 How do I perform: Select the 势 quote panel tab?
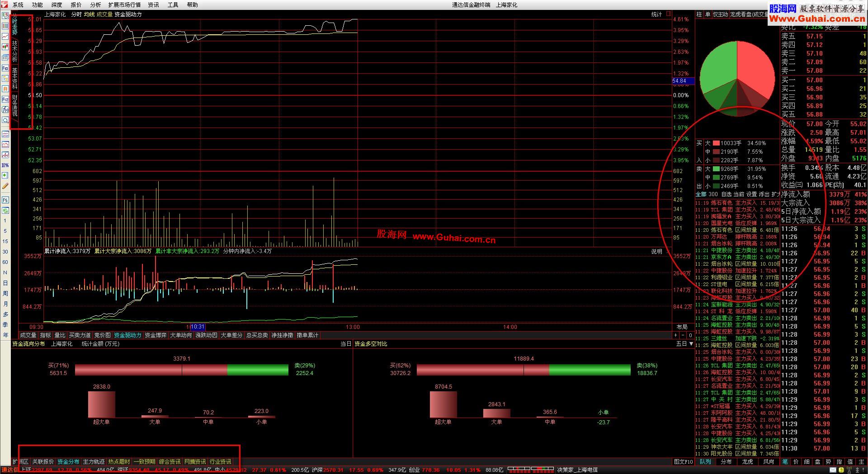coord(829,462)
